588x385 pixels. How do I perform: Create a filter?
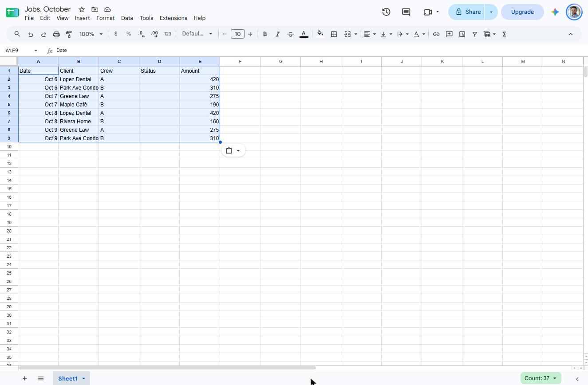click(475, 34)
